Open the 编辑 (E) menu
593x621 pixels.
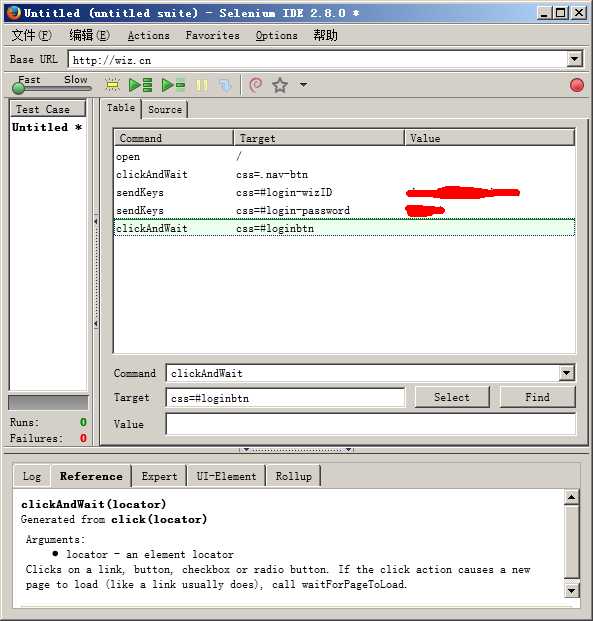[x=89, y=35]
